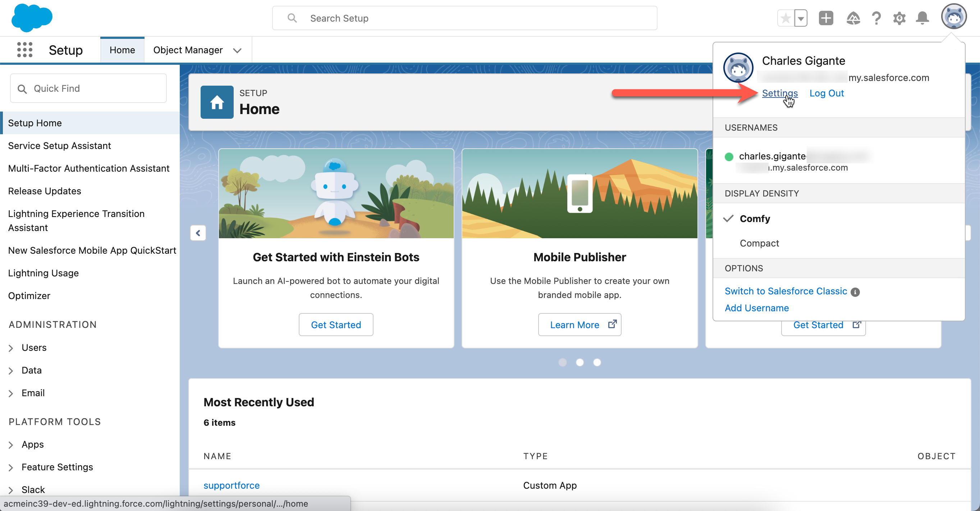980x511 pixels.
Task: Open the App Launcher grid icon
Action: (x=25, y=50)
